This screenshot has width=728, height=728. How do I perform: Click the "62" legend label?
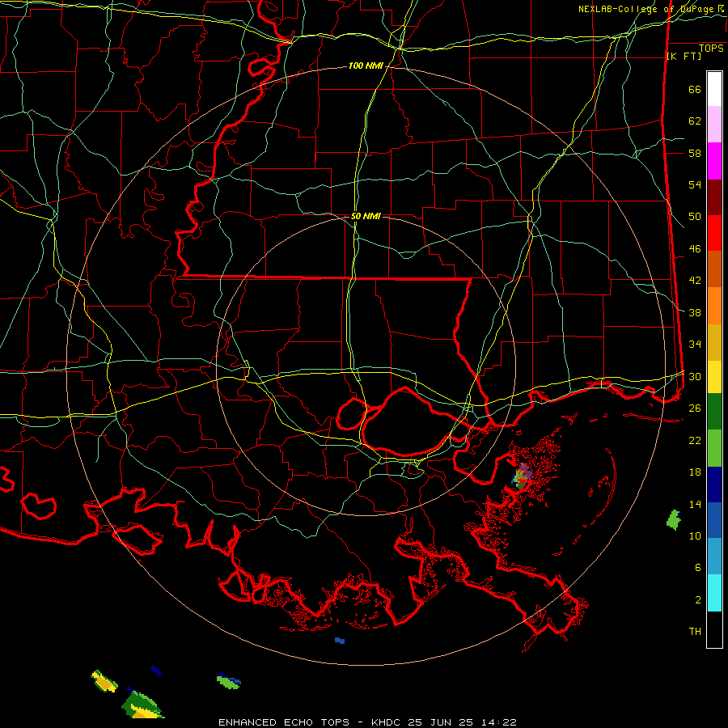coord(695,121)
